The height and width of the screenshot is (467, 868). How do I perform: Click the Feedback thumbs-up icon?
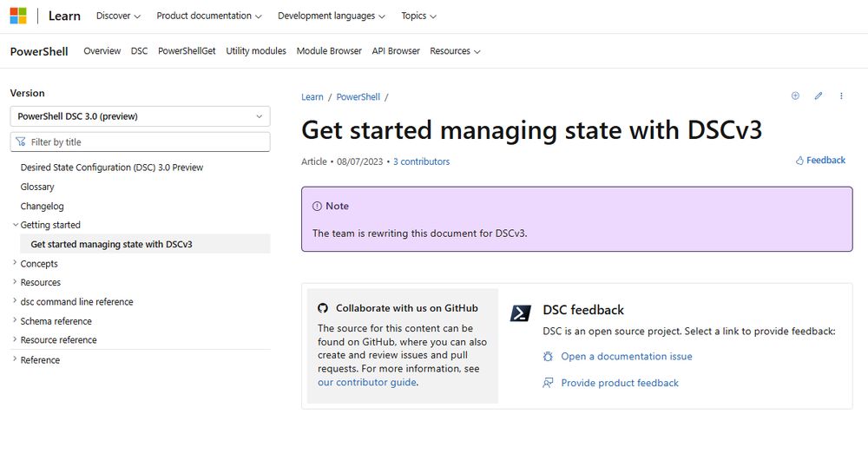point(799,161)
